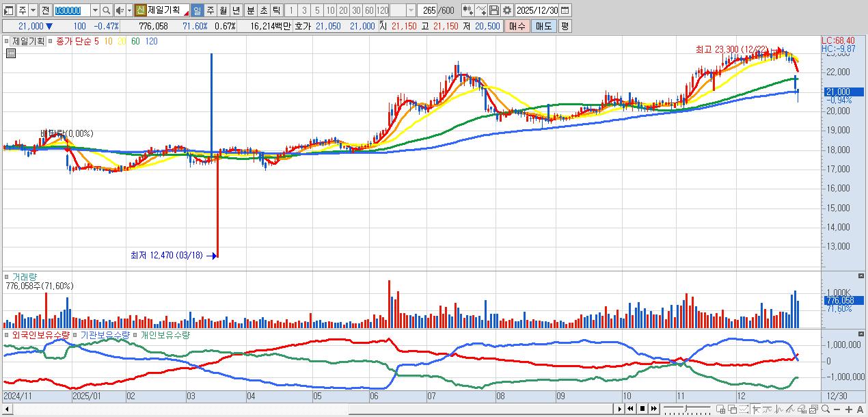868x417 pixels.
Task: Click the wavy trend line icon
Action: click(768, 409)
